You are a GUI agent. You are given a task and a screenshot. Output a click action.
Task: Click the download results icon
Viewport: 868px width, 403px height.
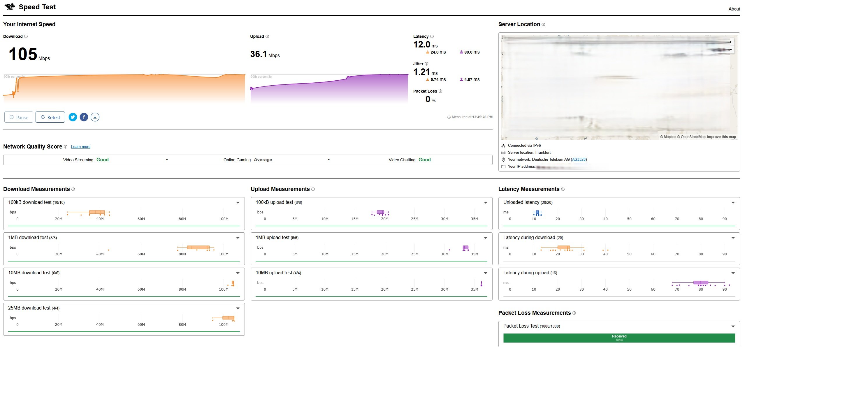coord(95,117)
